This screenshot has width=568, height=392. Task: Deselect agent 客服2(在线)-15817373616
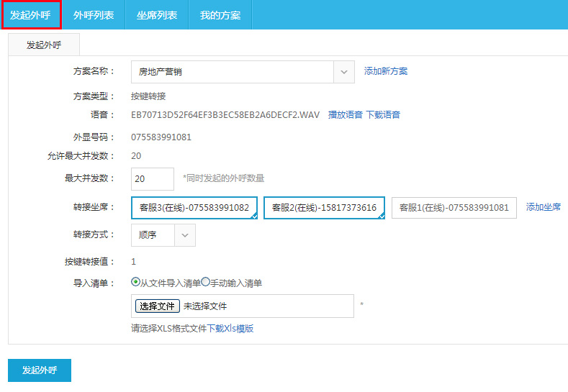pos(324,207)
